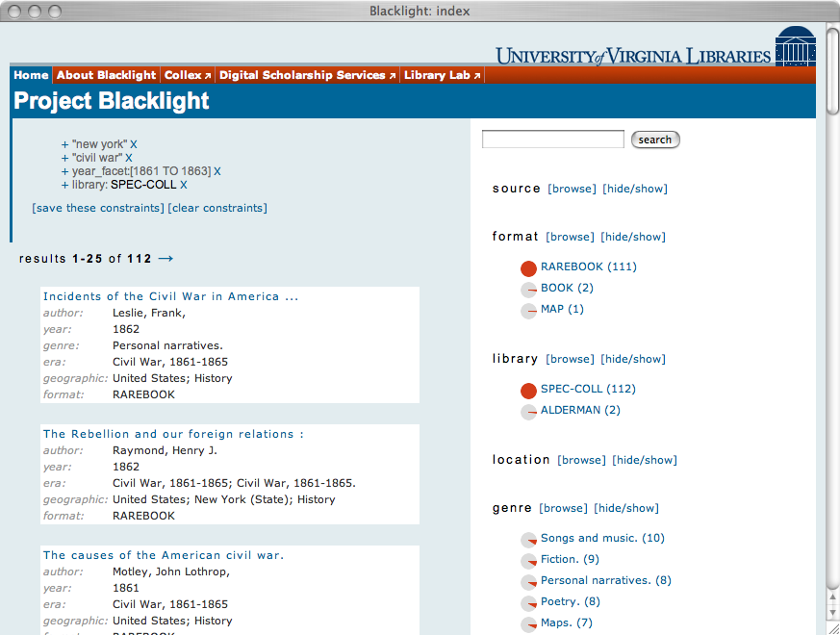The image size is (840, 635).
Task: Toggle hide/show for genre facet
Action: tap(626, 508)
